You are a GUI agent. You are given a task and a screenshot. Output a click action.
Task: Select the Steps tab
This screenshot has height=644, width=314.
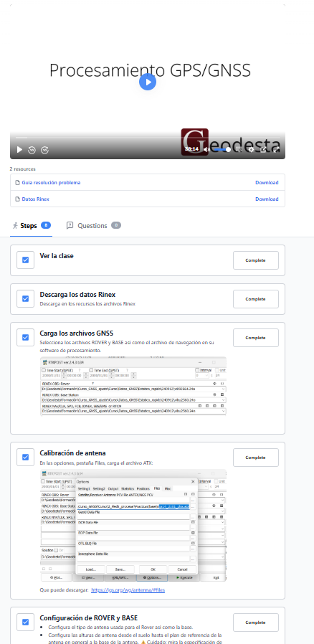pyautogui.click(x=32, y=225)
